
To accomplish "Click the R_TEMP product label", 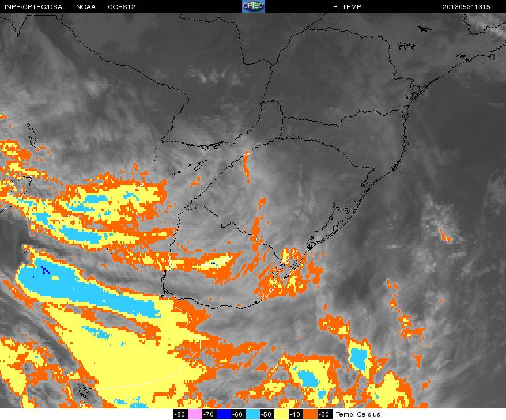I will tap(347, 7).
